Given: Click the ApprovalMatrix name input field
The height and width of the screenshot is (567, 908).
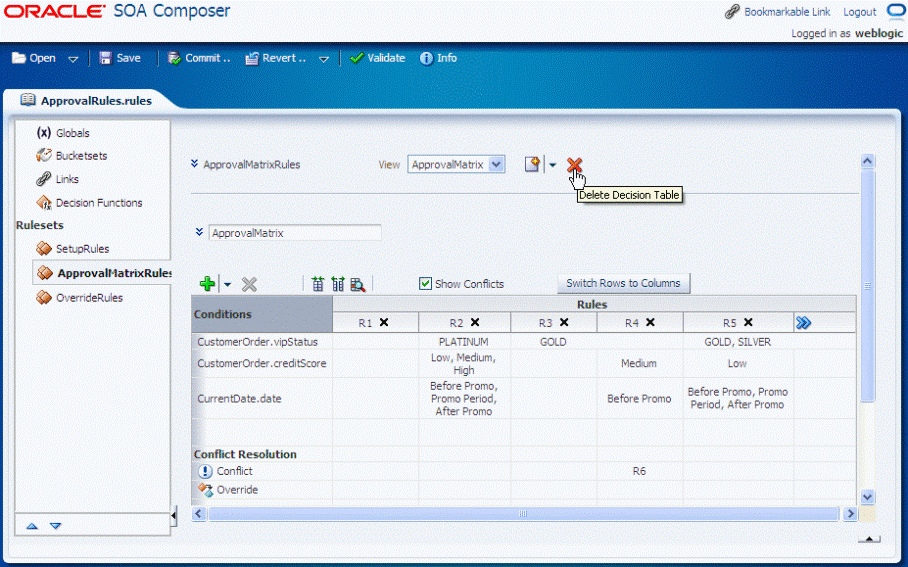Looking at the screenshot, I should (295, 233).
